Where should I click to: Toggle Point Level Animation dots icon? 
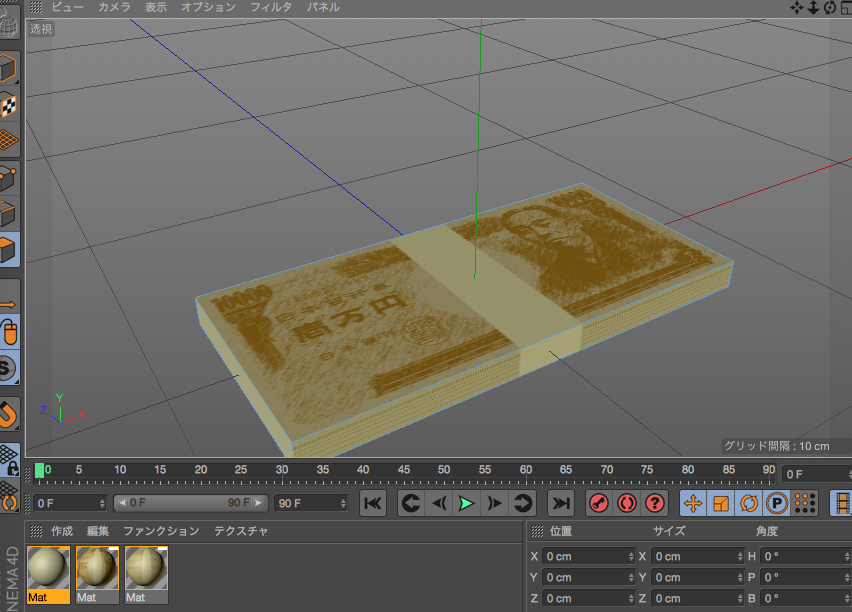805,503
